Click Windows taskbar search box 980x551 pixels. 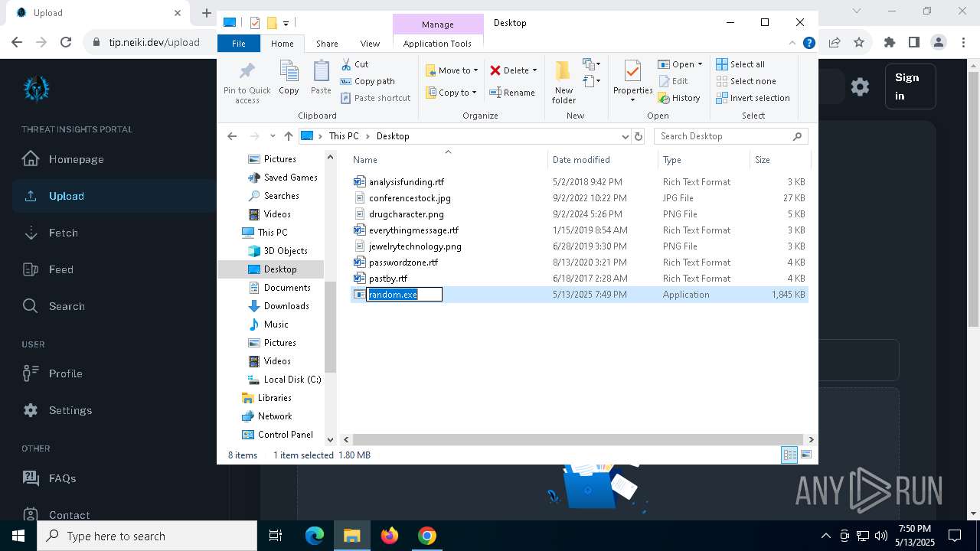[x=147, y=536]
